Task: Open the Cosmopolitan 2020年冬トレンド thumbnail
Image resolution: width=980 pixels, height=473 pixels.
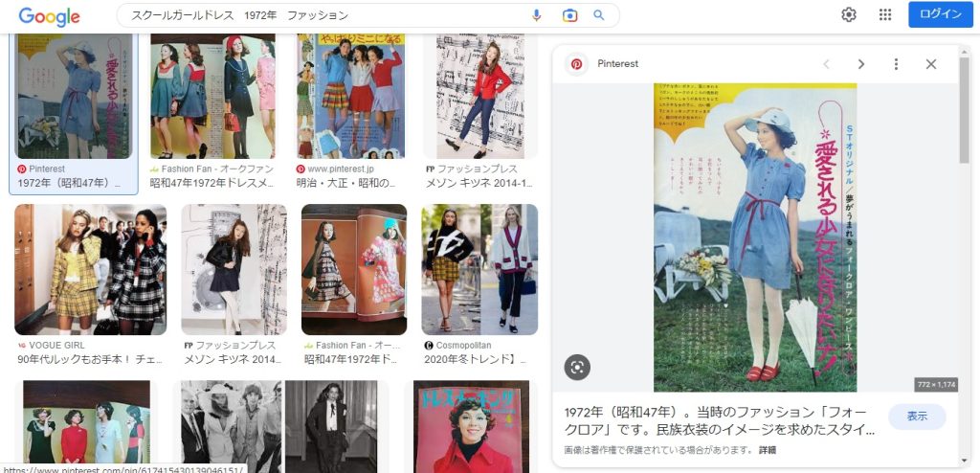Action: point(479,269)
